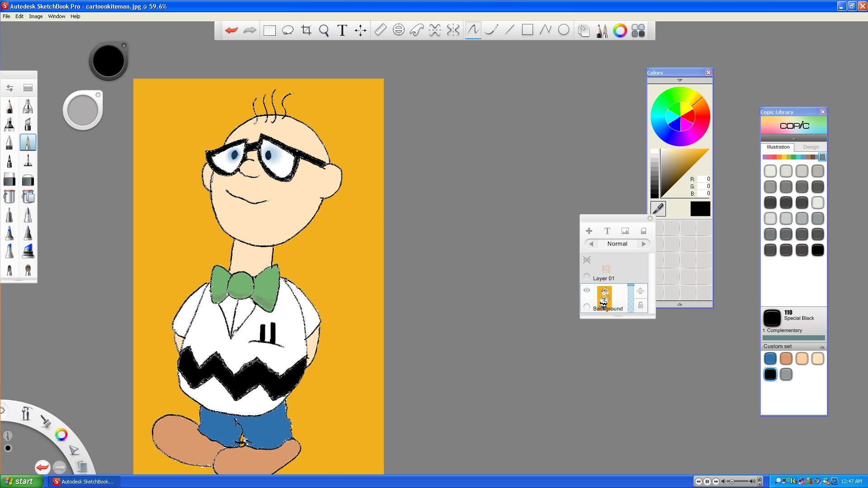Close the Colors panel
Screen dimensions: 868x488
708,72
